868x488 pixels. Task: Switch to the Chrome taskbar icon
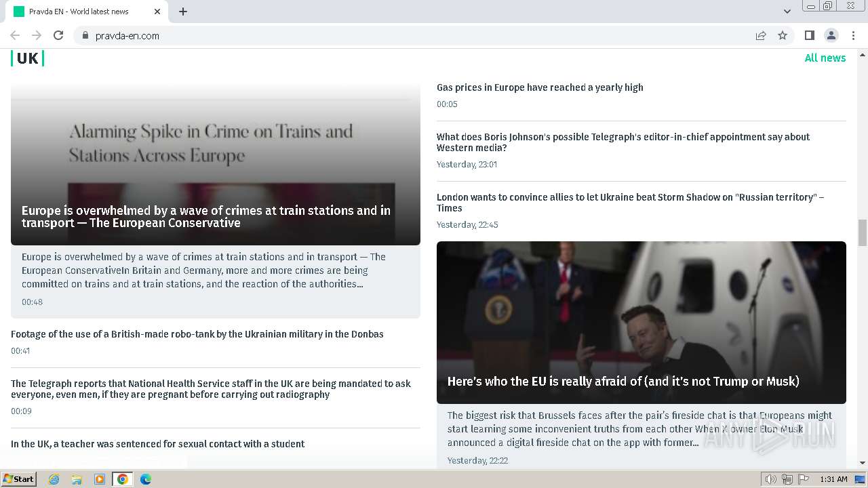(x=122, y=479)
